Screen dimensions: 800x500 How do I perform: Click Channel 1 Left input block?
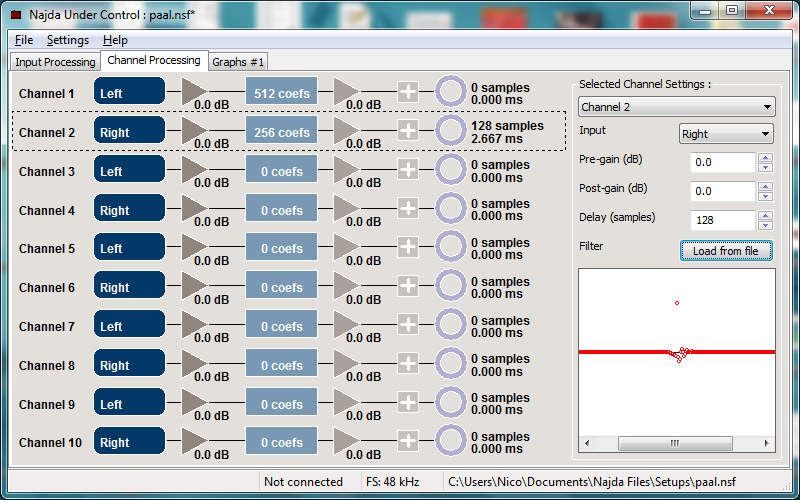tap(130, 91)
